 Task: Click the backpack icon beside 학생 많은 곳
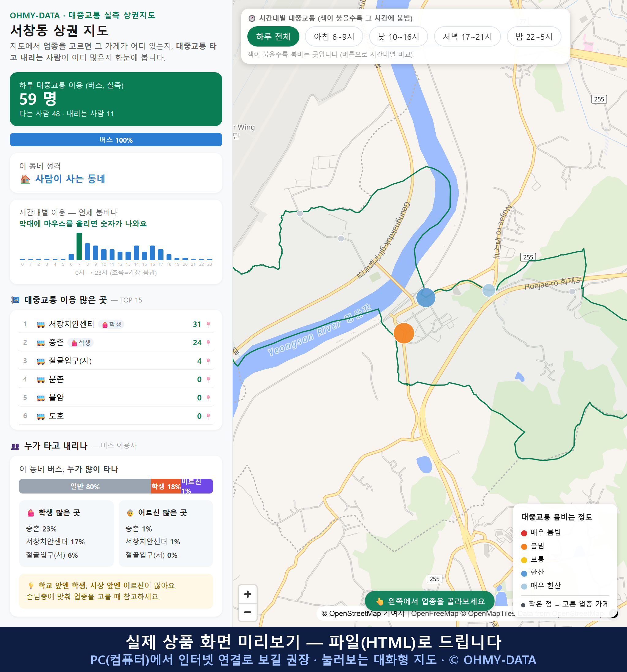click(30, 513)
